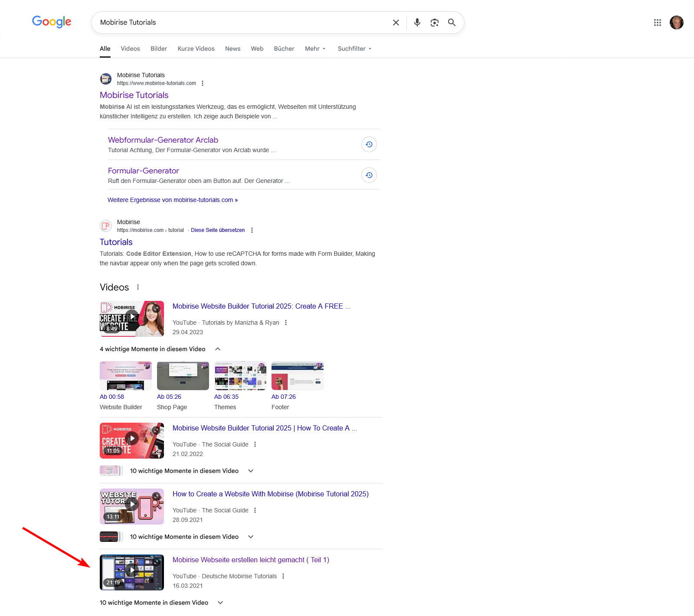Open the Google account profile picture
Viewport: 694px width, 616px height.
(676, 23)
